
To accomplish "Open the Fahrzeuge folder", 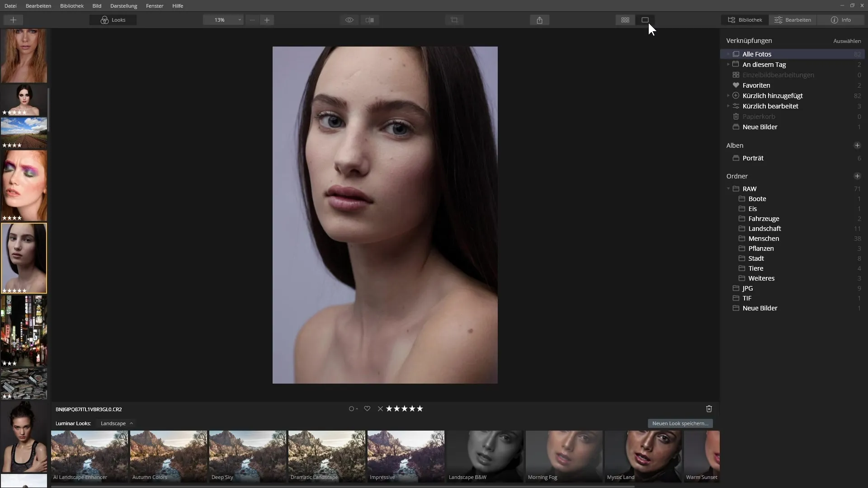I will [792, 219].
